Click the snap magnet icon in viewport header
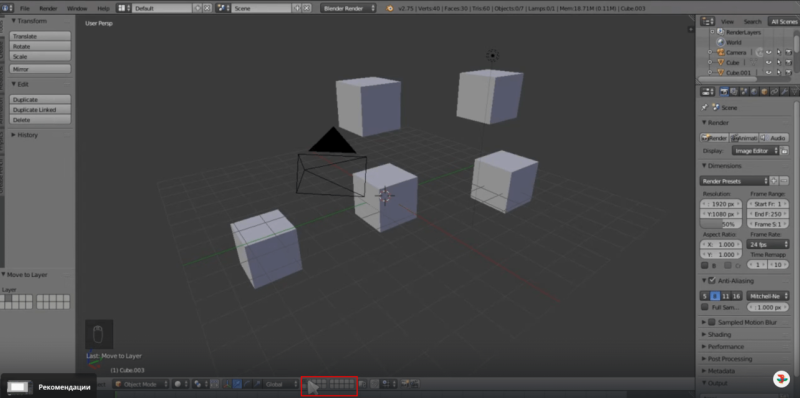Screen dimensions: 800x398 point(374,384)
